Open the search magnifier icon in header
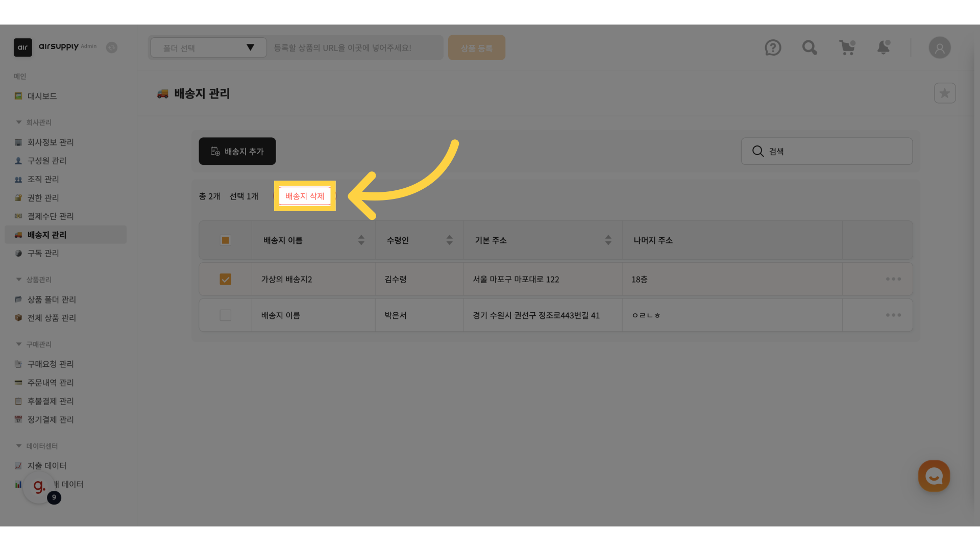The width and height of the screenshot is (980, 551). coord(810,48)
